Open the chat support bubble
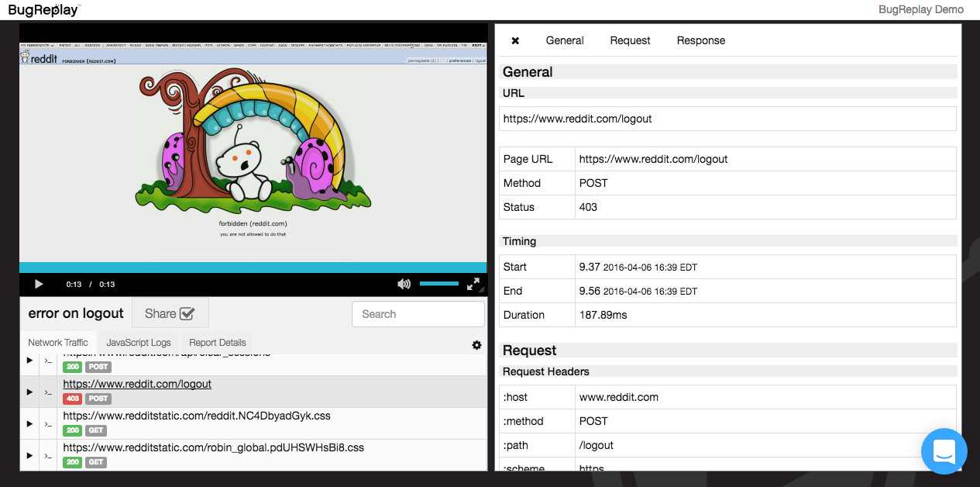The width and height of the screenshot is (980, 487). (x=944, y=451)
